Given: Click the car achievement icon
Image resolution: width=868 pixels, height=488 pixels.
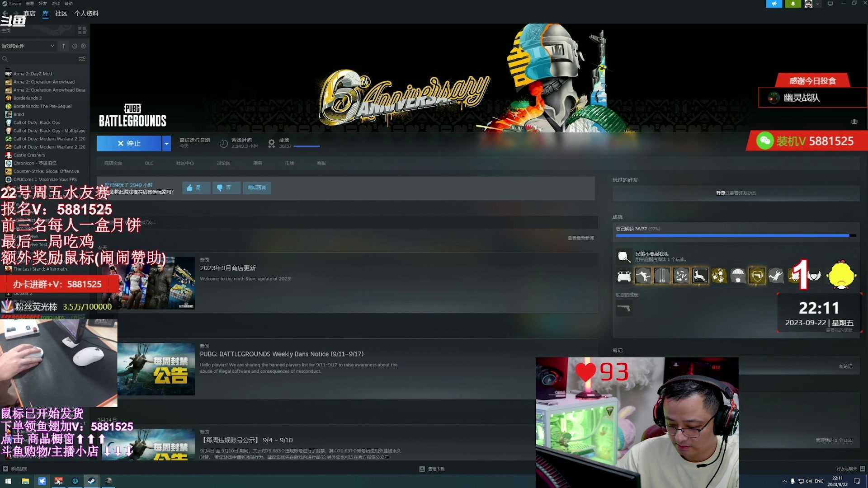Looking at the screenshot, I should pyautogui.click(x=624, y=276).
